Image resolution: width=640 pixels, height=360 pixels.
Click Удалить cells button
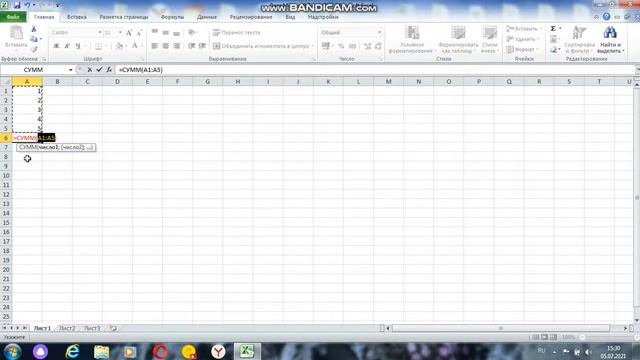click(522, 39)
